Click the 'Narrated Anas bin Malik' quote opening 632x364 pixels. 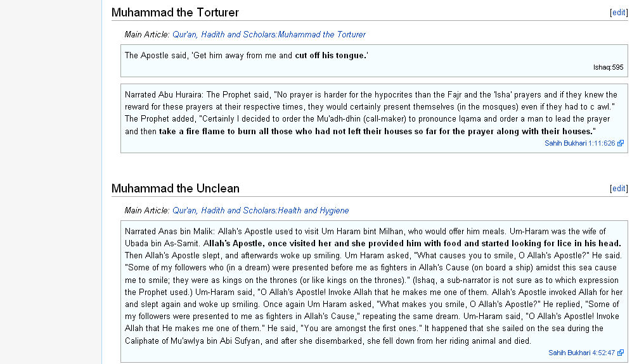coord(170,232)
